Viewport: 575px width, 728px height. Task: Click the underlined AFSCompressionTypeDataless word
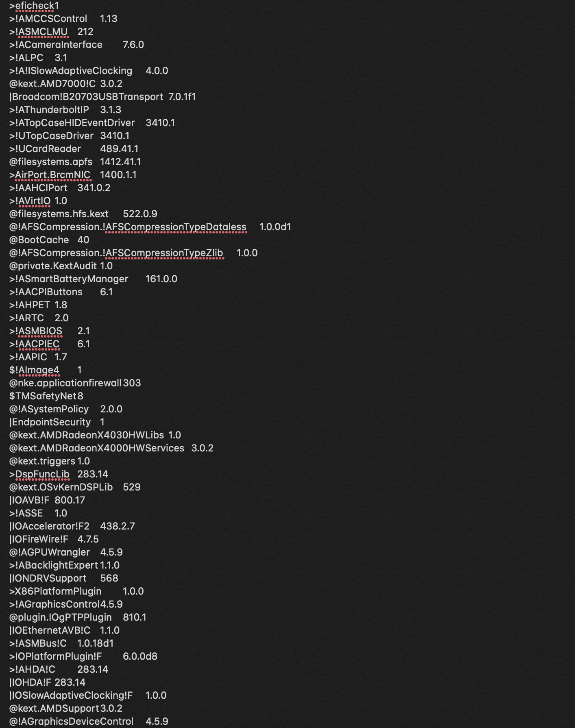(x=176, y=227)
